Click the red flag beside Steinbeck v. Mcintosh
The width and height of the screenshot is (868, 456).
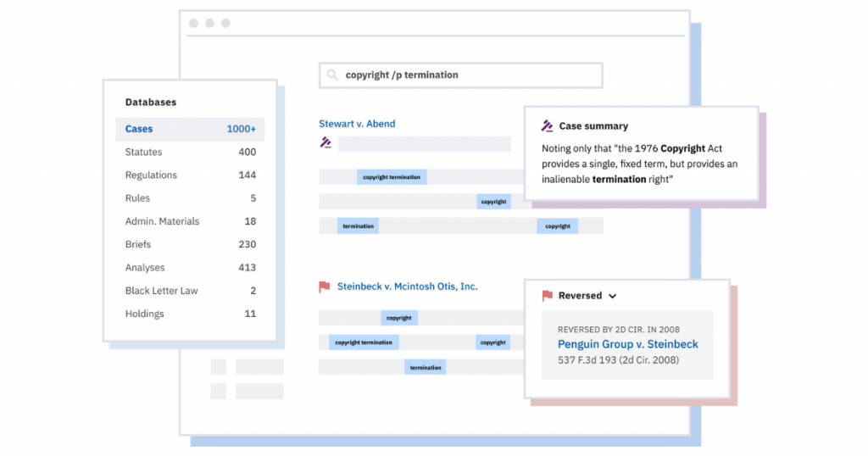324,287
